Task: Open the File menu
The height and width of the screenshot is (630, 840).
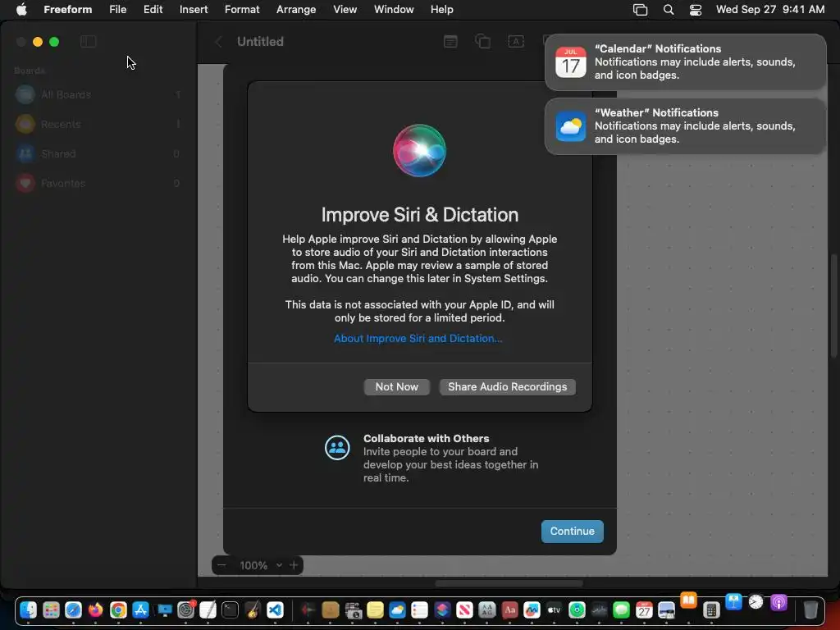Action: 118,10
